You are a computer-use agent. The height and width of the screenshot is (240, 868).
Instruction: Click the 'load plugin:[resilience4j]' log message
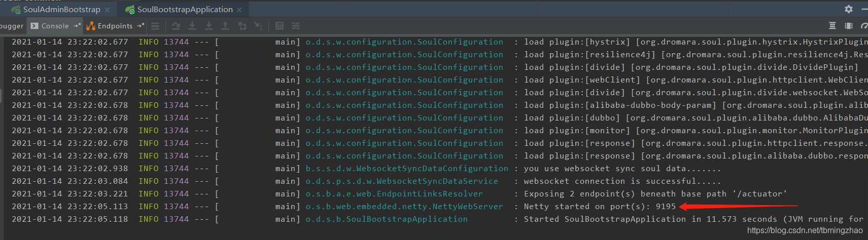coord(696,55)
